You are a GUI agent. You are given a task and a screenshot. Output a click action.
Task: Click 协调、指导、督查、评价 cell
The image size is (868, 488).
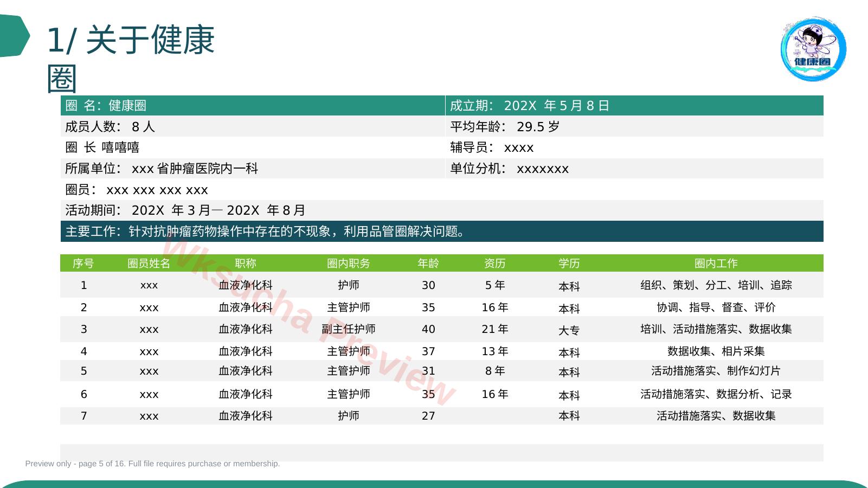(716, 307)
